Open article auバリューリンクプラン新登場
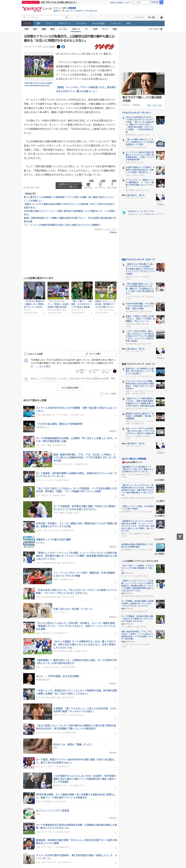The image size is (186, 868). (x=52, y=811)
